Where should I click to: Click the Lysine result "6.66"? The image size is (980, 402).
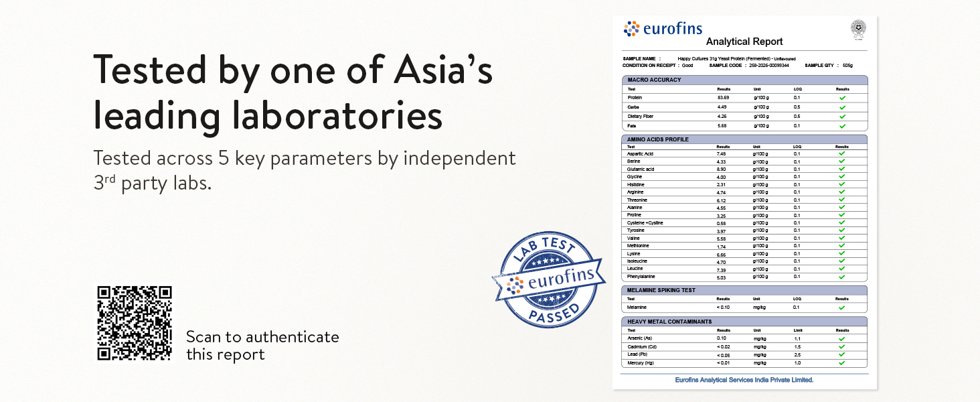722,254
